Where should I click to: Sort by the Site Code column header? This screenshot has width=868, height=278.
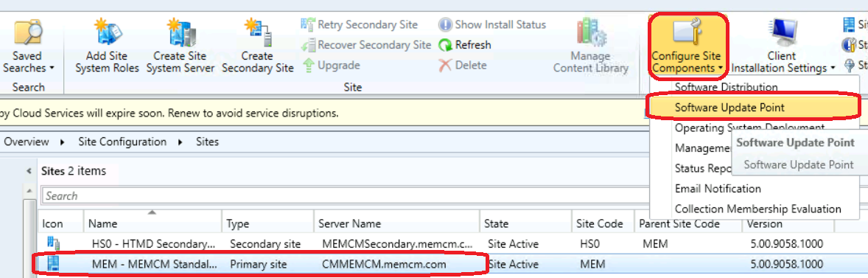pos(600,224)
